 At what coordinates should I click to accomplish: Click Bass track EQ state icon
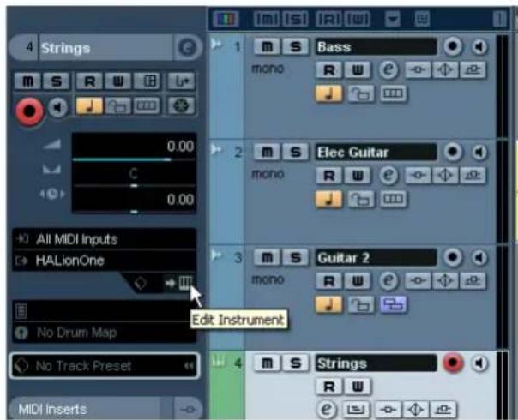click(x=445, y=69)
